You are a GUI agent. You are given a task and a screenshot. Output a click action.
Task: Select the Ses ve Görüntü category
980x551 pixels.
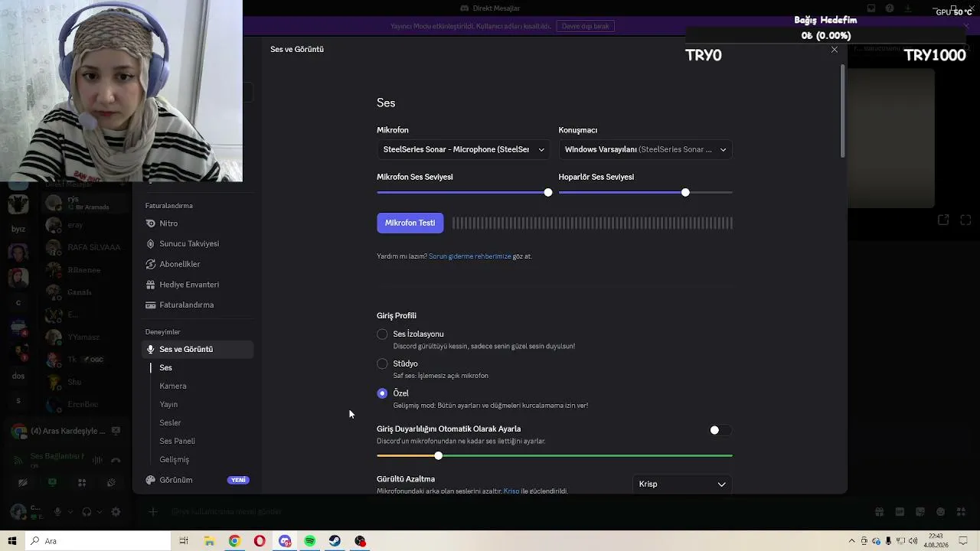tap(198, 349)
